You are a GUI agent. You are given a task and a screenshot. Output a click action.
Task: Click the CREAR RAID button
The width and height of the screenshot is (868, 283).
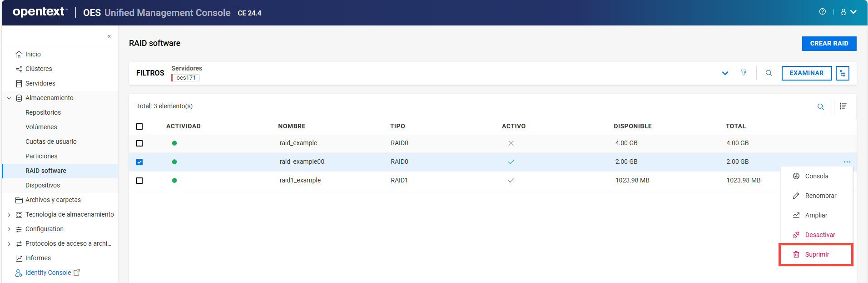[x=829, y=44]
